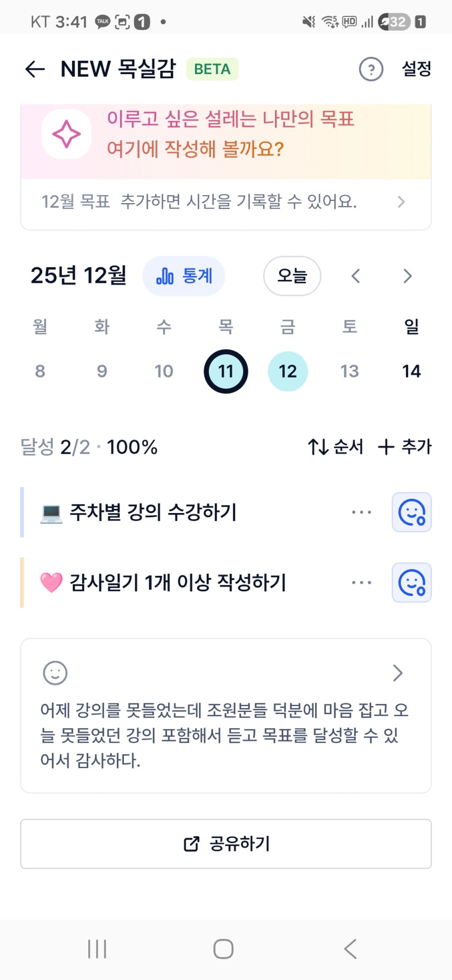Tap the back arrow beside NEW 목실감

point(35,69)
